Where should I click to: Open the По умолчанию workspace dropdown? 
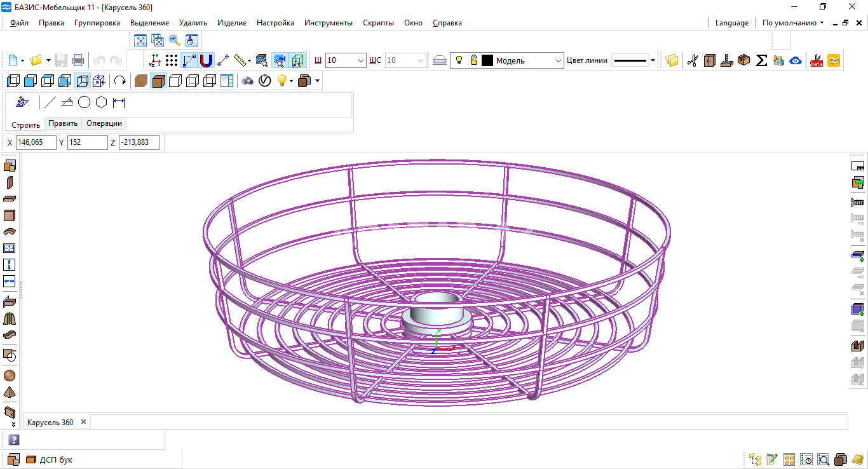coord(793,23)
